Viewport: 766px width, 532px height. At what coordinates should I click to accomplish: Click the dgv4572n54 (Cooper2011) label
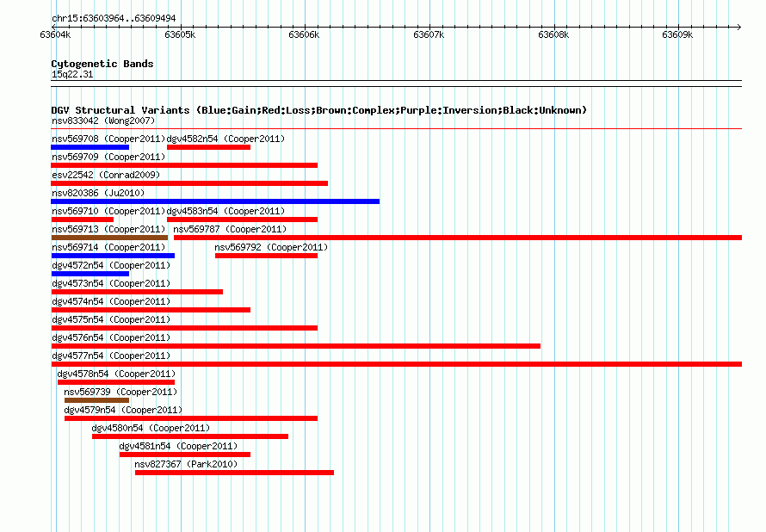click(111, 265)
